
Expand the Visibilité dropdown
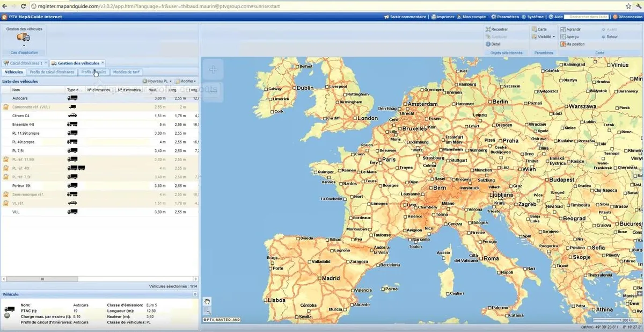click(x=543, y=37)
